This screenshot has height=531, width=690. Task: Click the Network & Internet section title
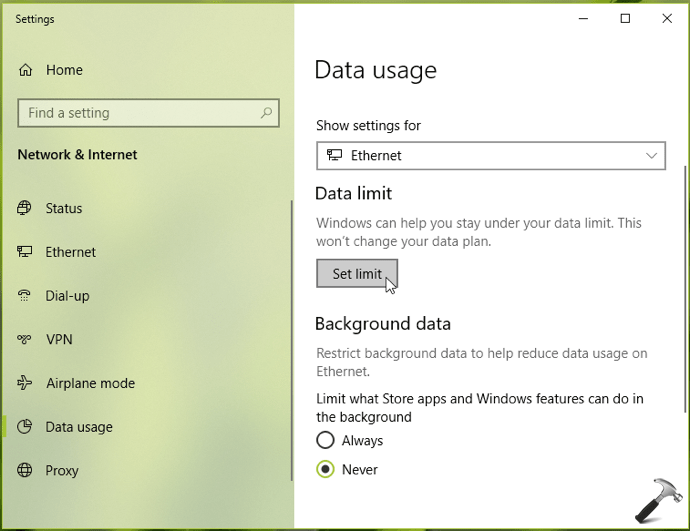[77, 154]
